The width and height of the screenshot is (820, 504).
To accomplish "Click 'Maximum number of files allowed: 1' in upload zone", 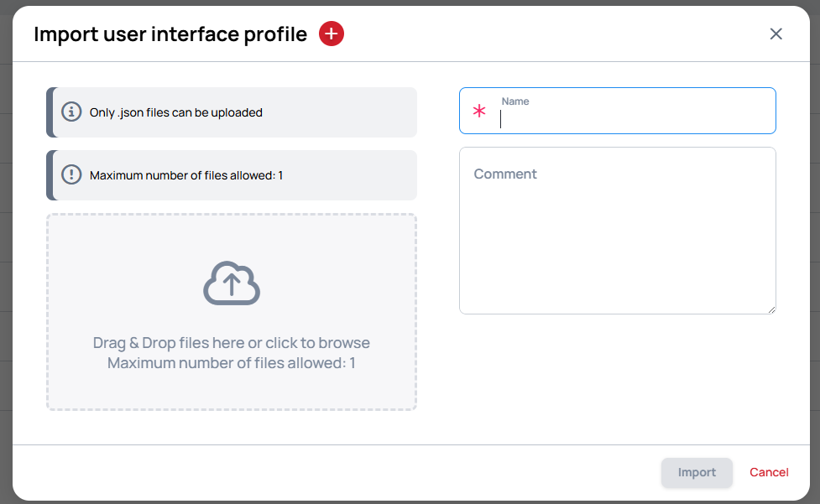I will point(232,362).
